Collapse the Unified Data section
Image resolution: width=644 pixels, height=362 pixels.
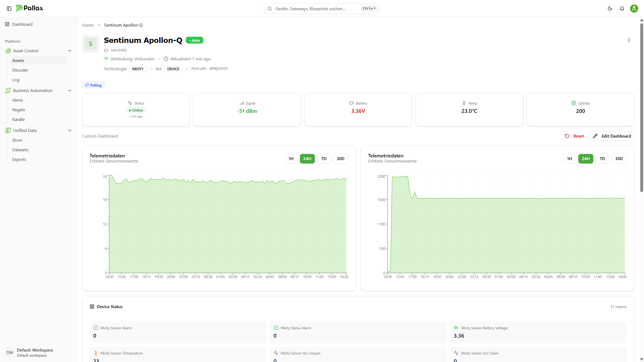[70, 130]
